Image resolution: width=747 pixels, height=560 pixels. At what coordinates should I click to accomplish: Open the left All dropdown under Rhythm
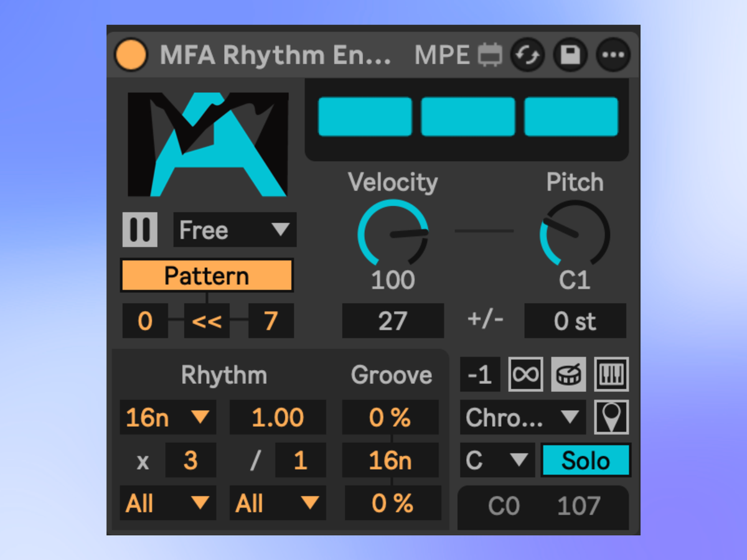click(168, 503)
